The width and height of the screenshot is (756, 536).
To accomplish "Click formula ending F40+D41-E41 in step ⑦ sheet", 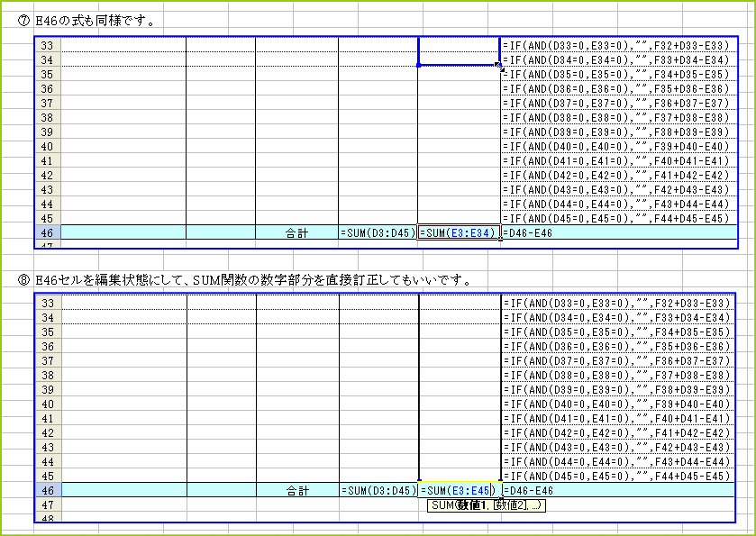I will click(620, 161).
